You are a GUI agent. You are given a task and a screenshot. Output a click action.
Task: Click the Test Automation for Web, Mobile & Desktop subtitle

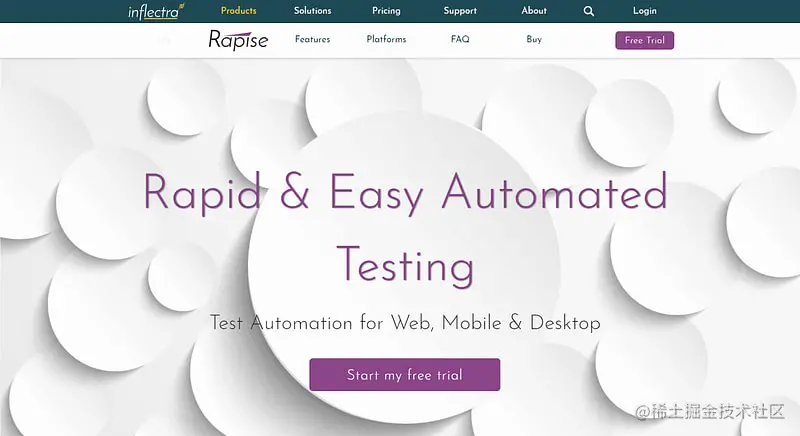click(x=405, y=323)
